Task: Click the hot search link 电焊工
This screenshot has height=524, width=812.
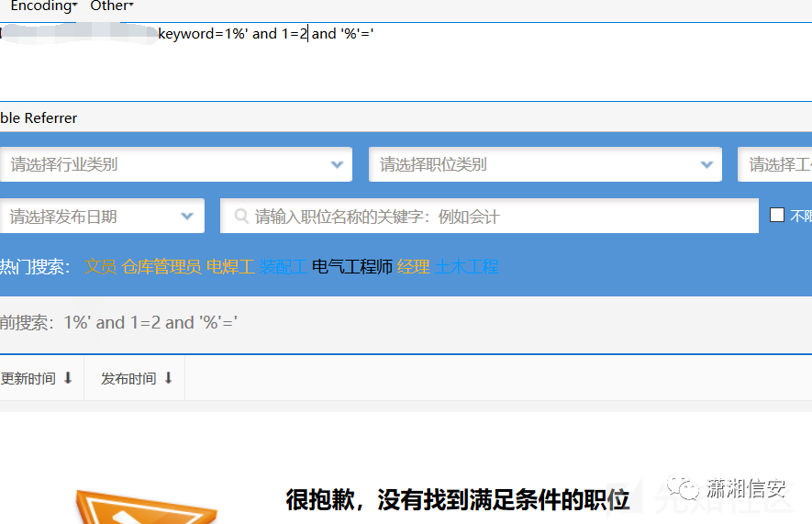Action: pyautogui.click(x=230, y=267)
